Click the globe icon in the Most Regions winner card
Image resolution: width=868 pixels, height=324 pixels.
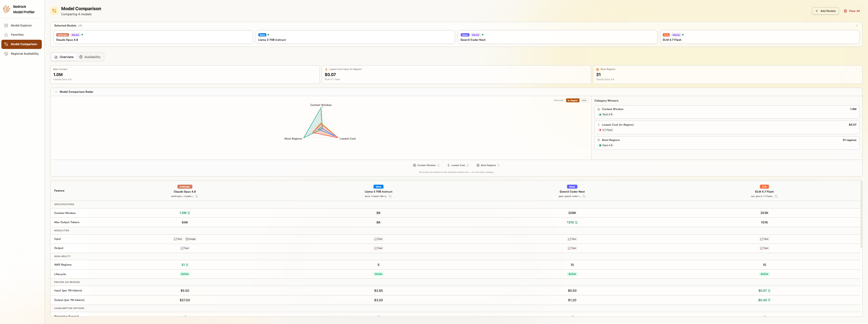[x=599, y=140]
